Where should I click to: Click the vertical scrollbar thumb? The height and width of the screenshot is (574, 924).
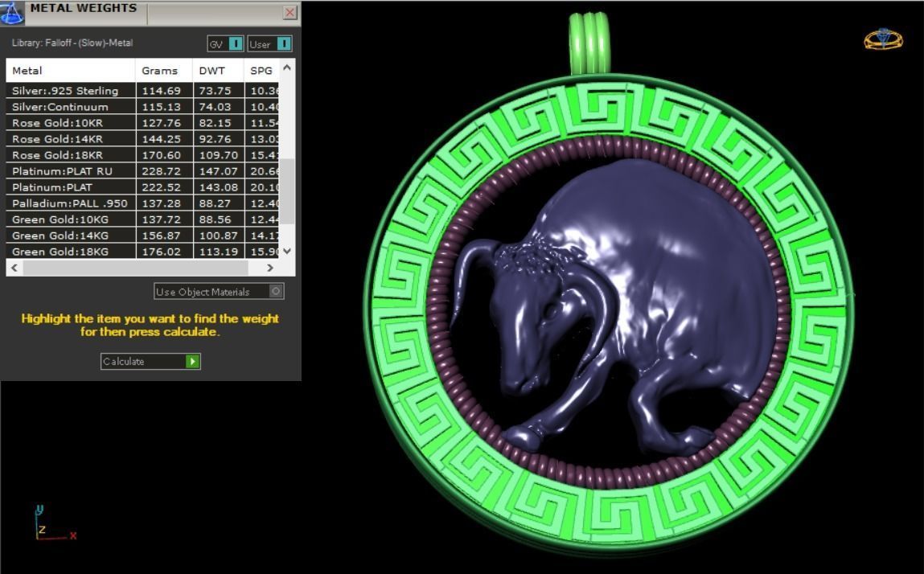287,191
